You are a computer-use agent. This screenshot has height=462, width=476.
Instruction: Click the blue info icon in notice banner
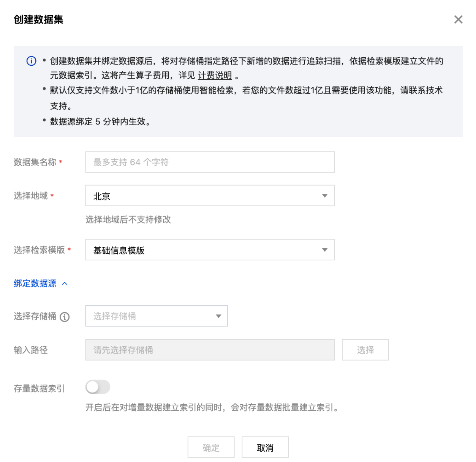[x=31, y=61]
